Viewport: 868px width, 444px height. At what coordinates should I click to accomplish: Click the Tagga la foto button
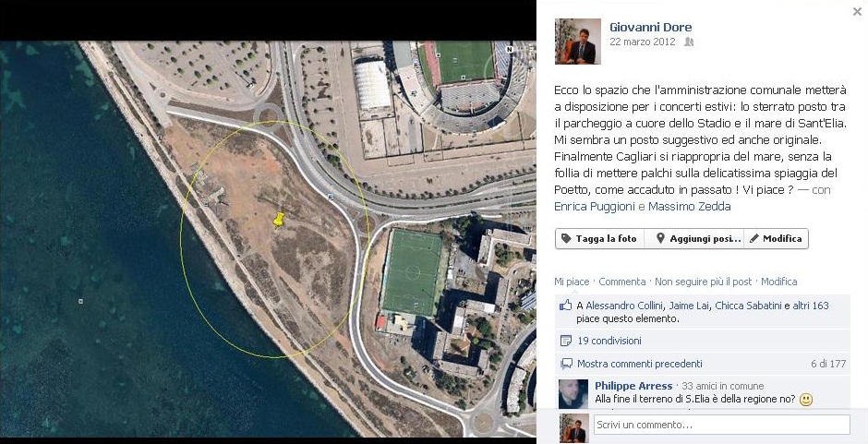[599, 238]
